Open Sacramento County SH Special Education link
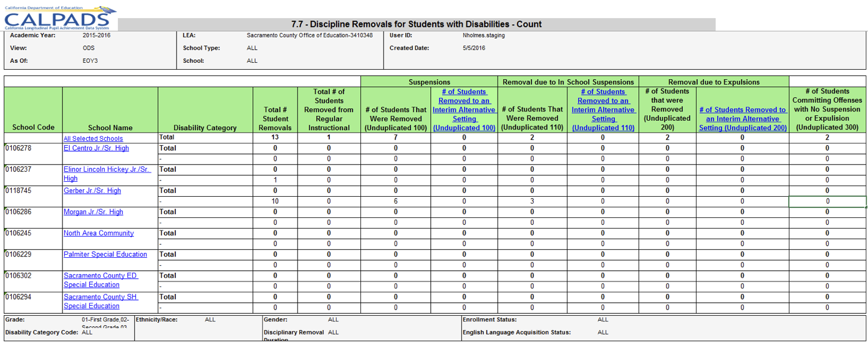This screenshot has height=345, width=868. coord(100,301)
